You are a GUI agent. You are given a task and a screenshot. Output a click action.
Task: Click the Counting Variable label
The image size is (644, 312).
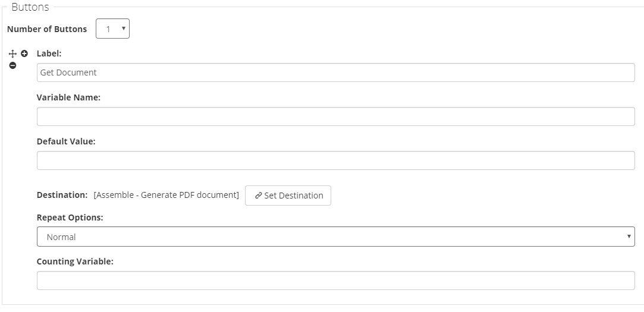click(x=75, y=261)
